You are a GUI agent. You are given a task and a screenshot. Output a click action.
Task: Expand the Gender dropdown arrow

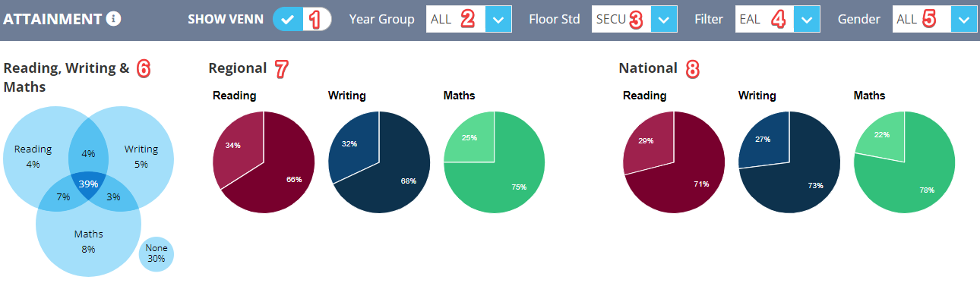(x=964, y=20)
